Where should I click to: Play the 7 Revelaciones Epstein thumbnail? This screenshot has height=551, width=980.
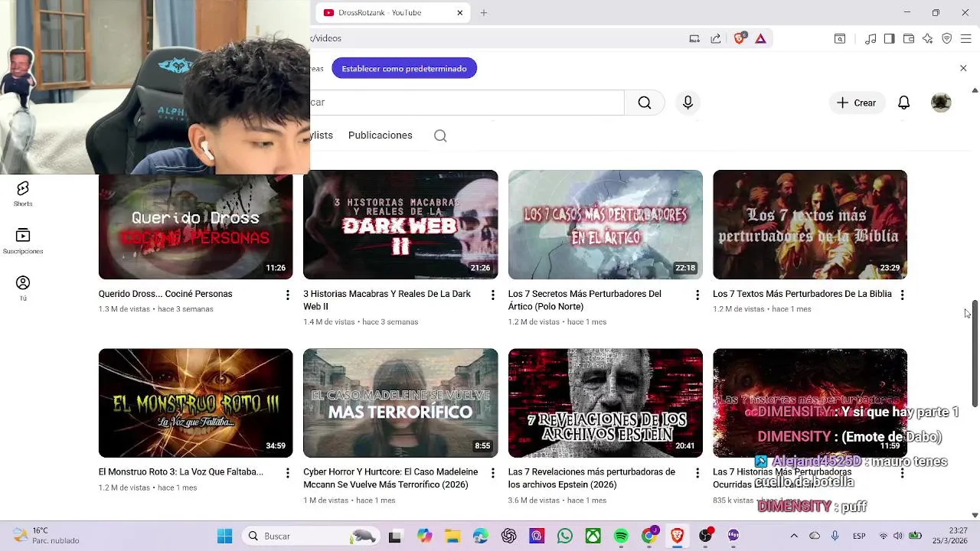coord(605,403)
